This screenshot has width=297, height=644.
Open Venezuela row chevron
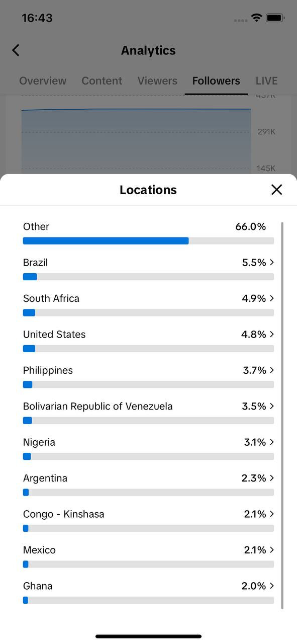272,406
